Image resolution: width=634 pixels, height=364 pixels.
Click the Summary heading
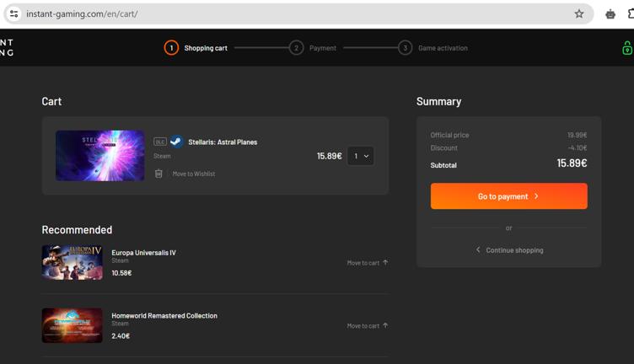pyautogui.click(x=438, y=101)
